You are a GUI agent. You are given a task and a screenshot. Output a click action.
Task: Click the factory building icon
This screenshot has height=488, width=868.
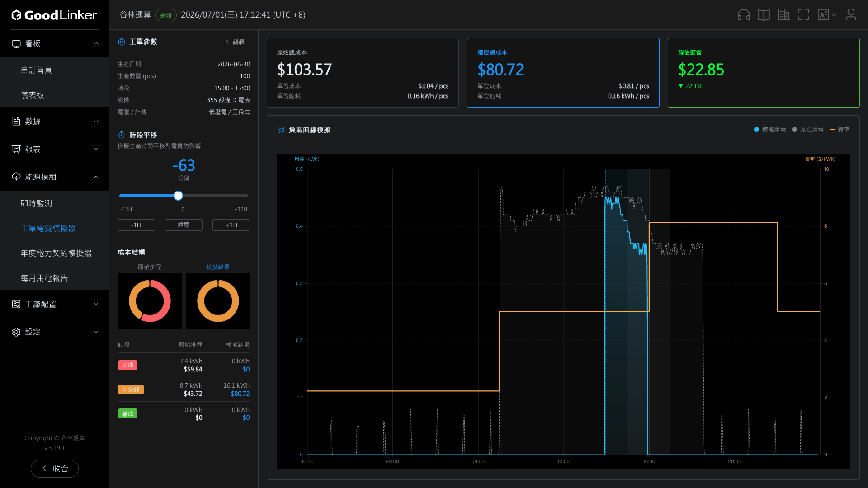[783, 15]
